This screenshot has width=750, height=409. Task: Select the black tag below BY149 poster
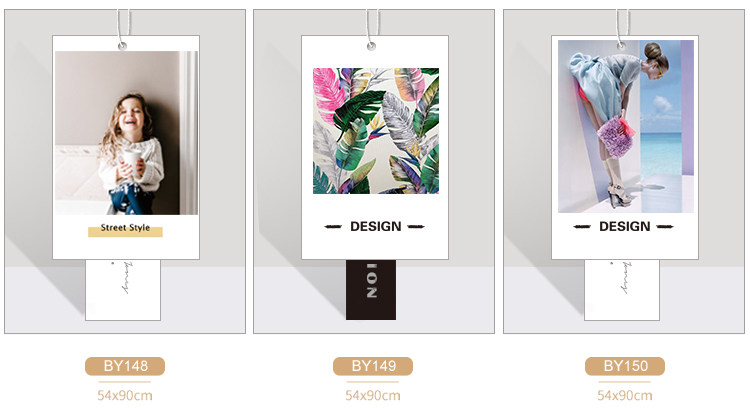(x=371, y=290)
